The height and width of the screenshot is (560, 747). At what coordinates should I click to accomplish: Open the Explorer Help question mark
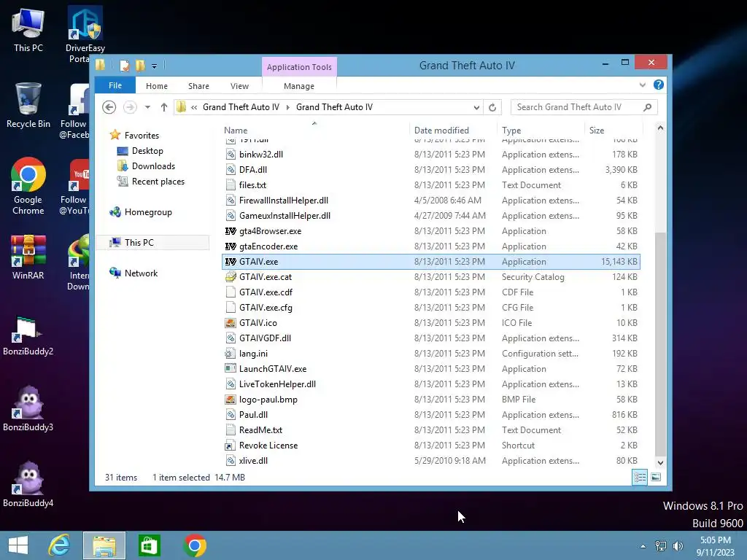pos(659,85)
